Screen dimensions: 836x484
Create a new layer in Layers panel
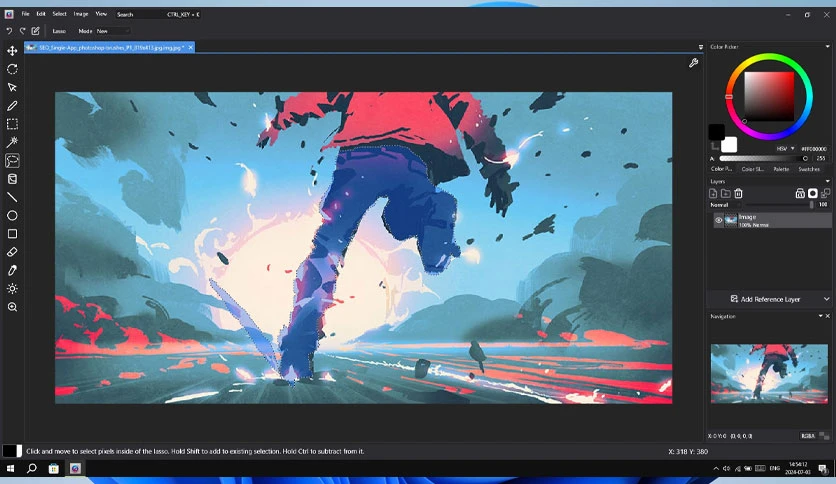[713, 193]
